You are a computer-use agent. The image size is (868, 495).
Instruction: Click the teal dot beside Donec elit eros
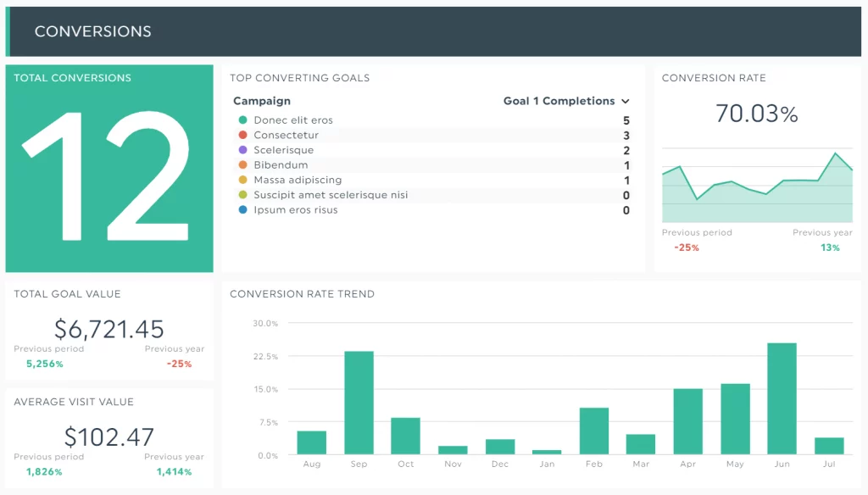pyautogui.click(x=242, y=120)
